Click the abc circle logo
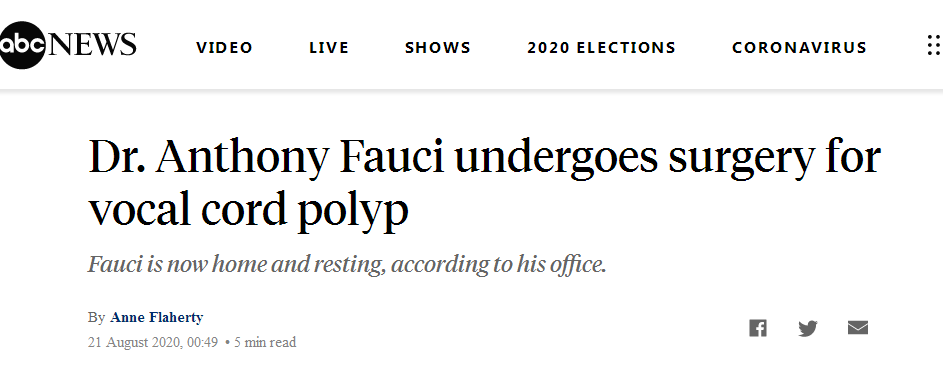Image resolution: width=943 pixels, height=372 pixels. 22,45
